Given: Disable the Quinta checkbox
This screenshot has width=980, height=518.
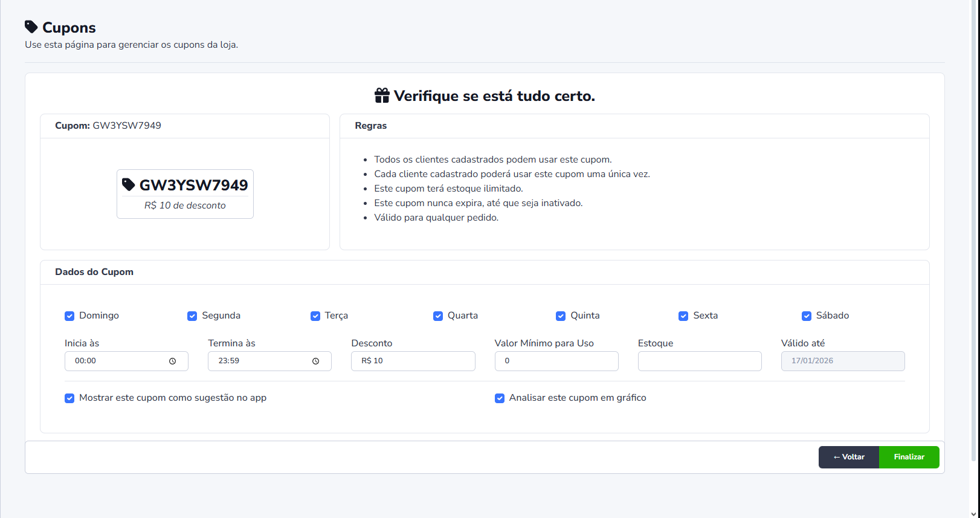Looking at the screenshot, I should click(x=561, y=316).
